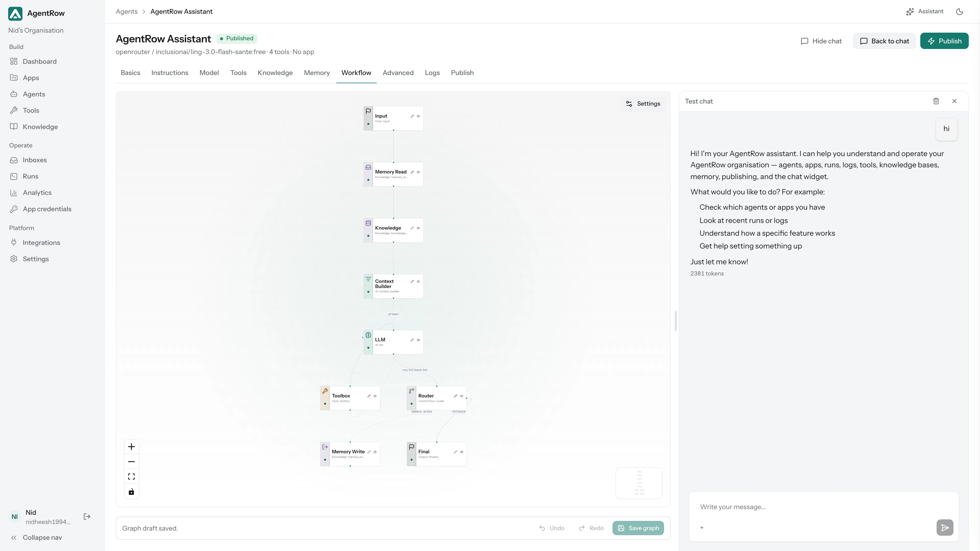The image size is (980, 551).
Task: Edit the Toolbox node
Action: (x=369, y=396)
